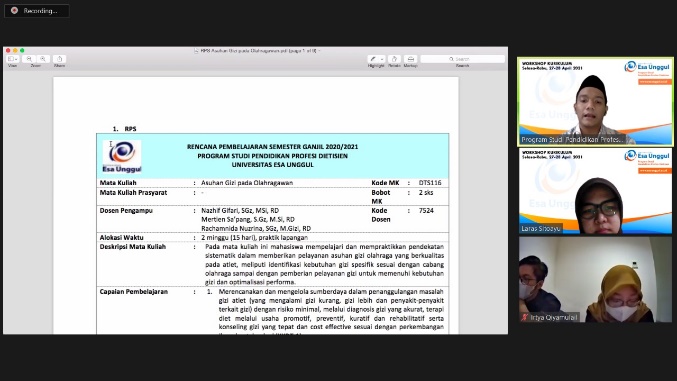Click the 'Capaian Pembelajaran' label

pos(134,292)
